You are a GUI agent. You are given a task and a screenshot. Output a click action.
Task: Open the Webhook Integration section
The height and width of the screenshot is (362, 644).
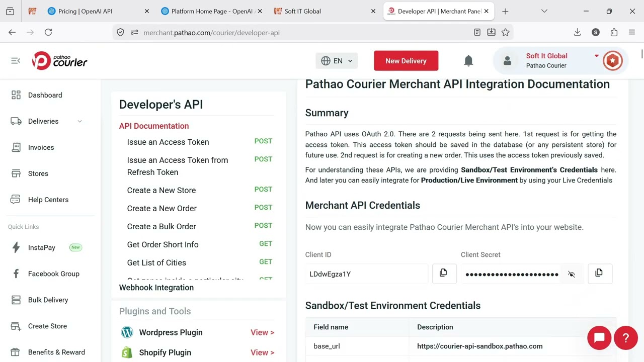coord(156,288)
